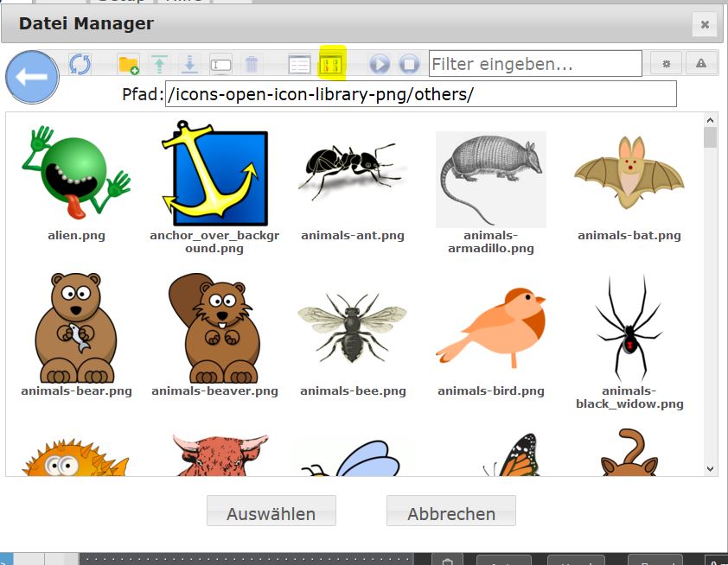Switch to highlighted tile view

332,64
